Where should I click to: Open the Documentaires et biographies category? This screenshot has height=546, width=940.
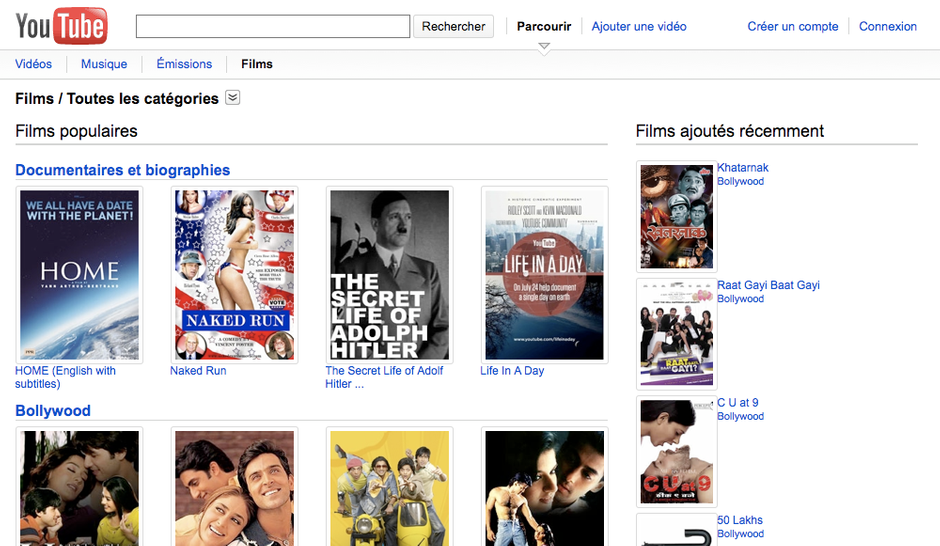point(123,170)
